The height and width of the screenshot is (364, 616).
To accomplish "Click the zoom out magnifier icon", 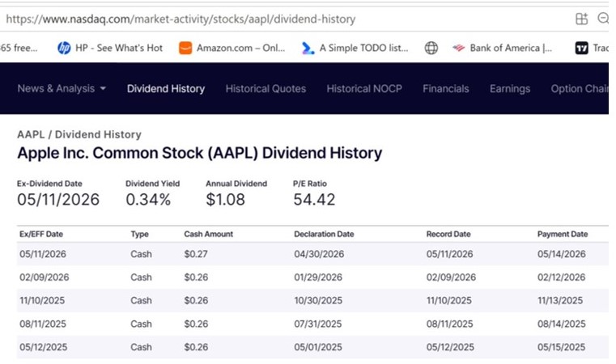I will [603, 18].
